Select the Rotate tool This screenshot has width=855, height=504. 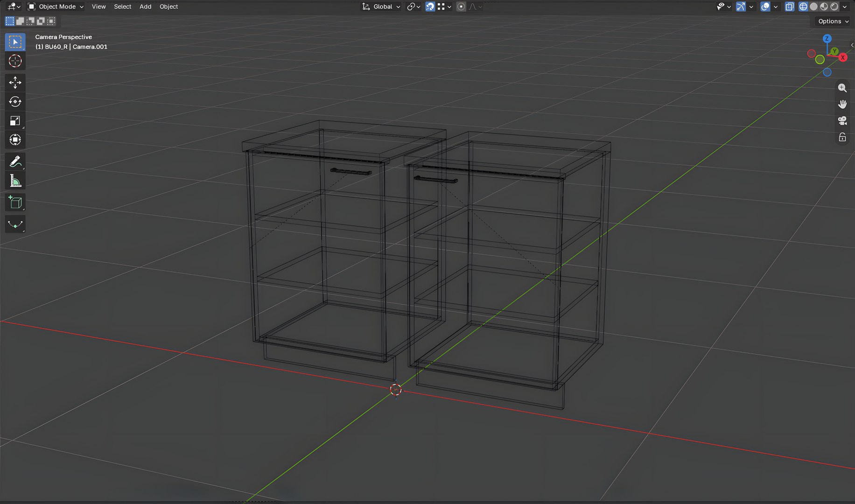pyautogui.click(x=15, y=102)
